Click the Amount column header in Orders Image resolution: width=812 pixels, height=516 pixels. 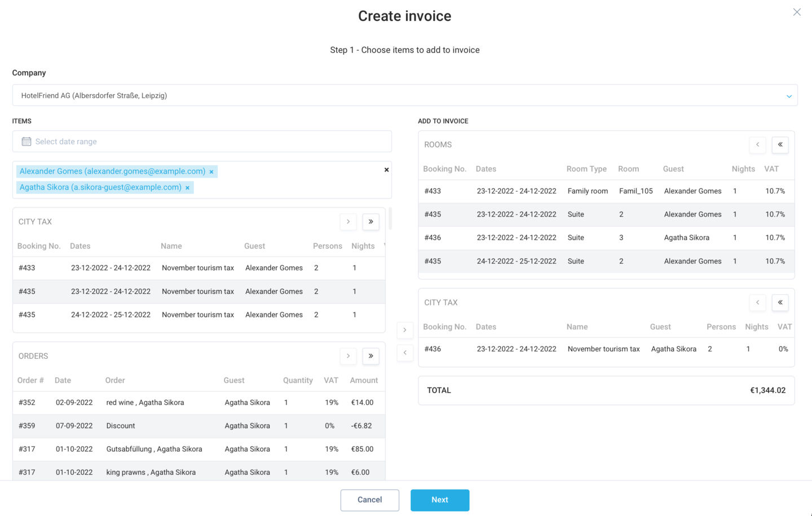[364, 381]
